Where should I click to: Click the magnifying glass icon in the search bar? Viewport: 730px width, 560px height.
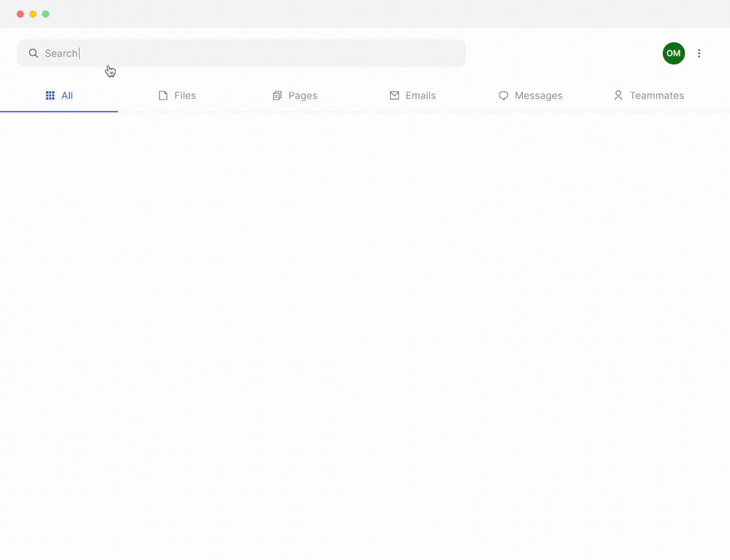33,54
